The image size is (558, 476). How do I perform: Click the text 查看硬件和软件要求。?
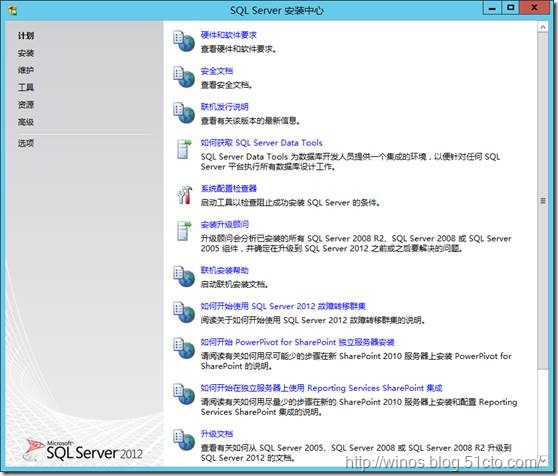[238, 49]
